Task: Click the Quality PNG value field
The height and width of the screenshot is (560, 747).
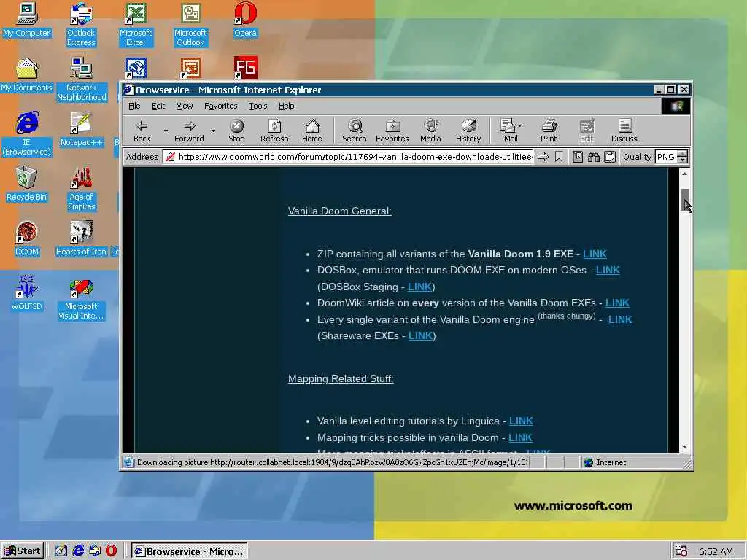Action: (x=666, y=157)
